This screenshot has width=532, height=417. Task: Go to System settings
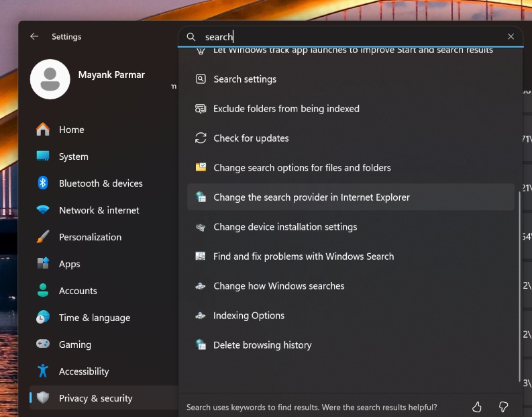coord(74,156)
